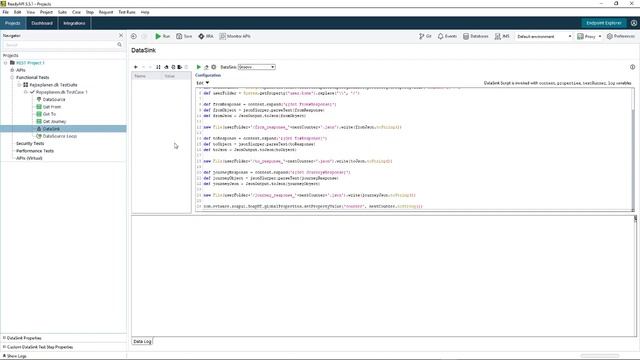This screenshot has width=640, height=360.
Task: Click the search magnifier in Navigator
Action: pos(120,44)
